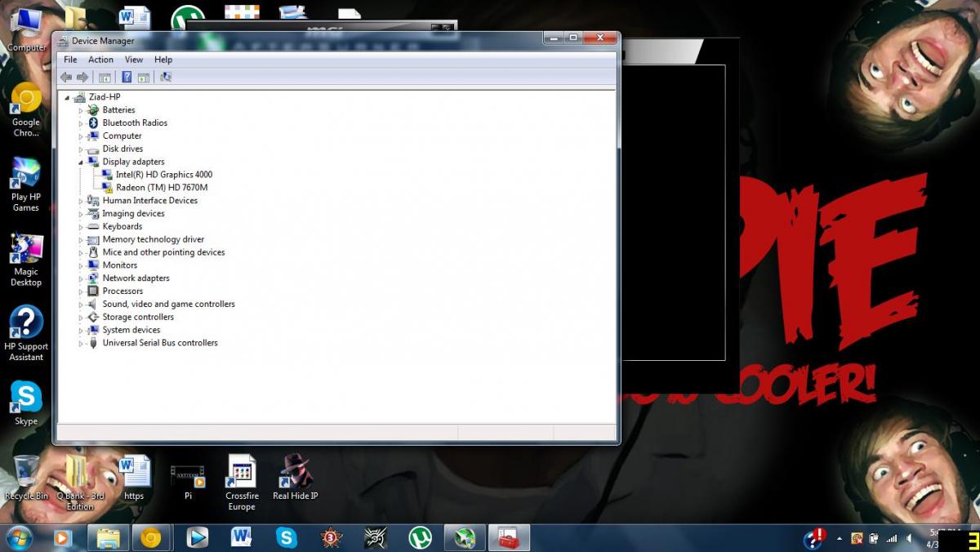Open Google Chrome desktop shortcut
Screen dimensions: 980x552
(x=26, y=110)
